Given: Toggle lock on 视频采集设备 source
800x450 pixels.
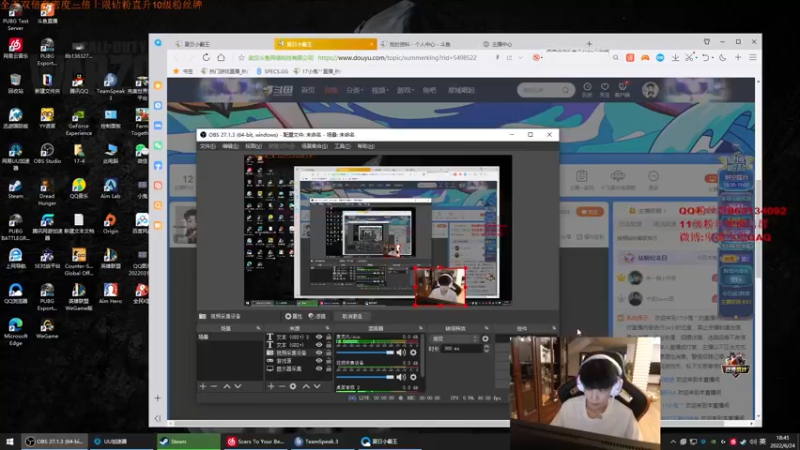Looking at the screenshot, I should click(x=329, y=353).
